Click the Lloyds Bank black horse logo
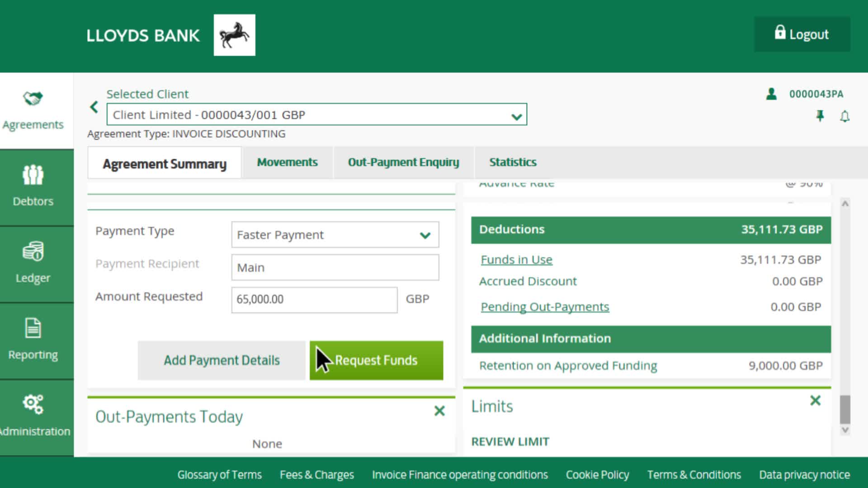 pos(234,35)
